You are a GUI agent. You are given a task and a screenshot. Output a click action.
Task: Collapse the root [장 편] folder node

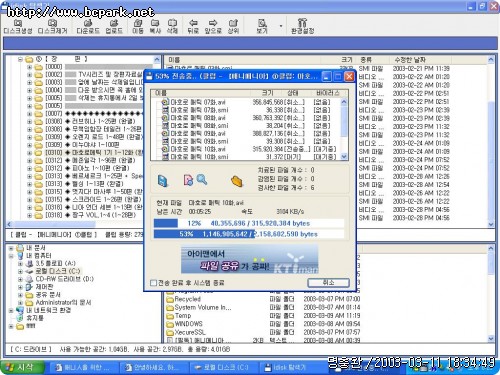point(21,59)
